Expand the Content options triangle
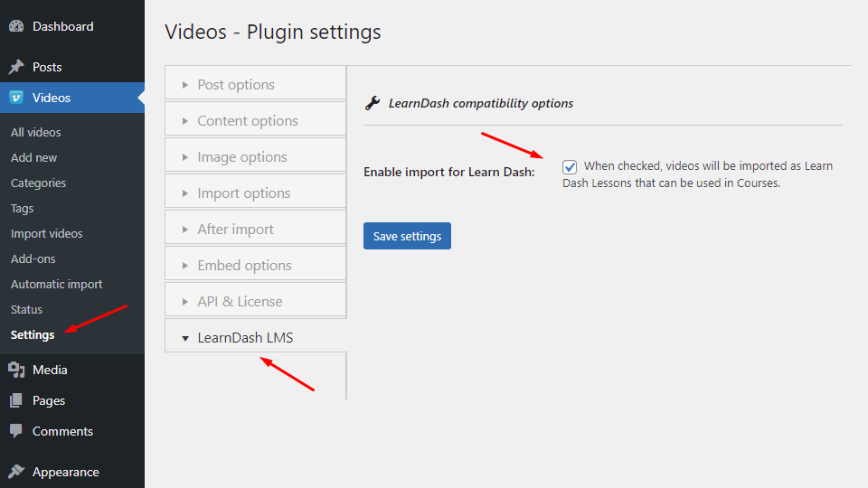Screen dimensions: 868x488 [185, 120]
